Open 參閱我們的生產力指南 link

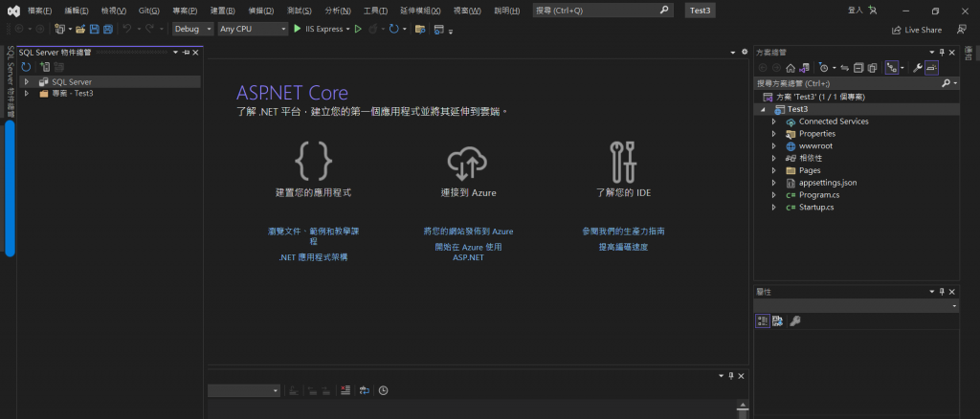[x=623, y=232]
